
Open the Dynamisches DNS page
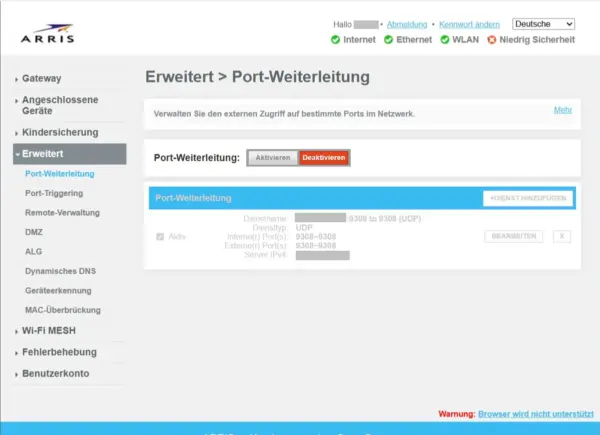60,271
